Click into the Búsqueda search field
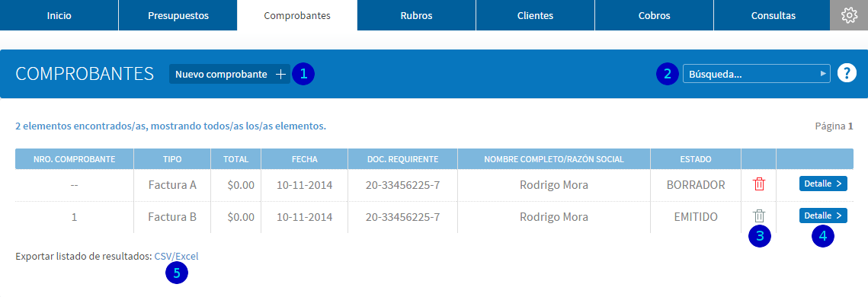 (750, 74)
